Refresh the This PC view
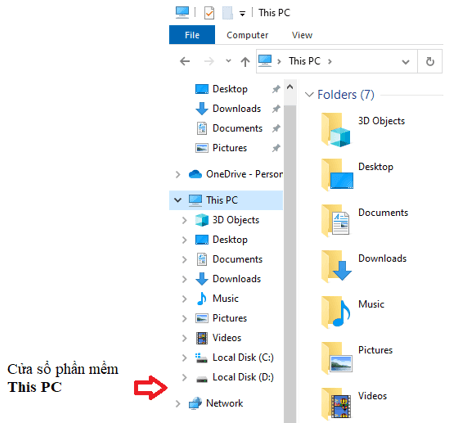This screenshot has height=428, width=456. [430, 61]
